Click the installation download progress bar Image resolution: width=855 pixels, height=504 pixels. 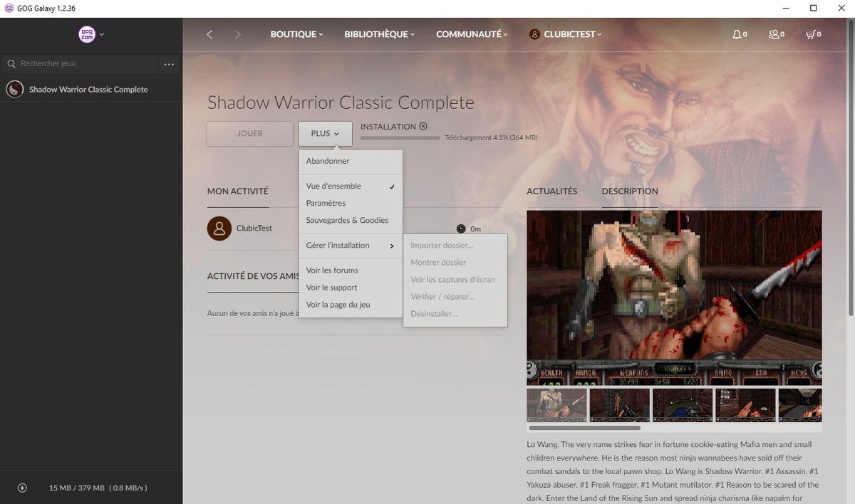tap(400, 137)
